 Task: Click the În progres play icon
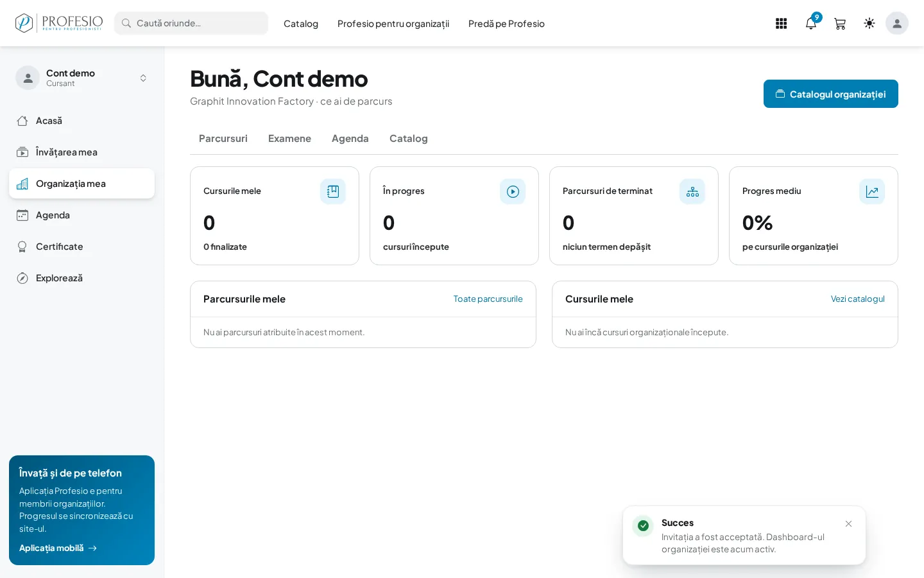click(x=513, y=191)
